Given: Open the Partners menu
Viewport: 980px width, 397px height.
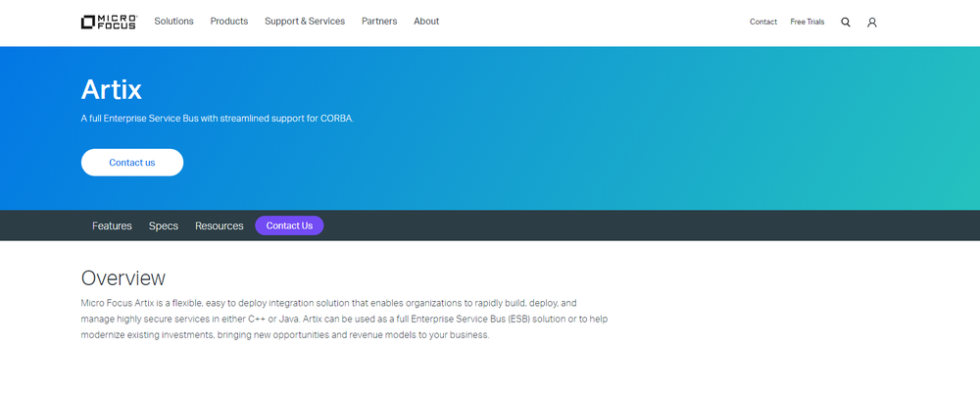Looking at the screenshot, I should pos(379,22).
